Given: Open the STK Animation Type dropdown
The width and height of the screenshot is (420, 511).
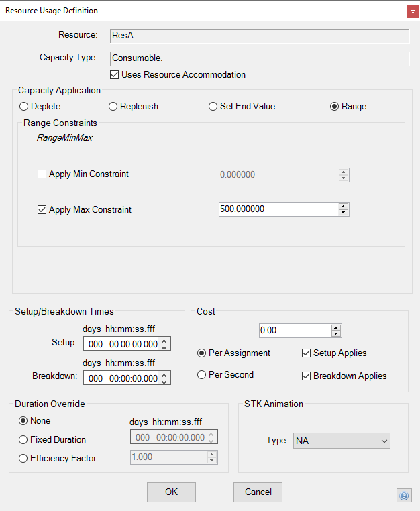Looking at the screenshot, I should click(342, 441).
